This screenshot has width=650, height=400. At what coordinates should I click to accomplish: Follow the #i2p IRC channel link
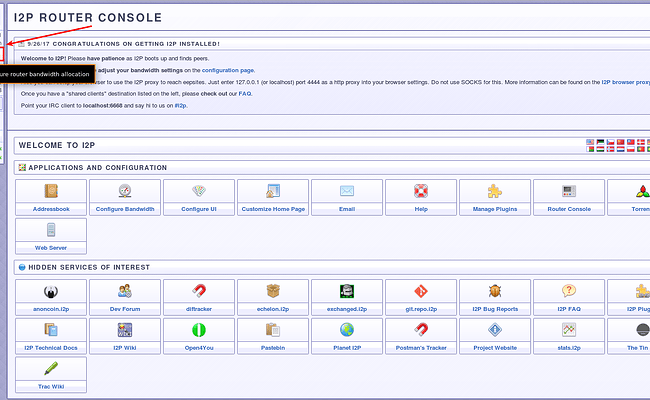180,106
